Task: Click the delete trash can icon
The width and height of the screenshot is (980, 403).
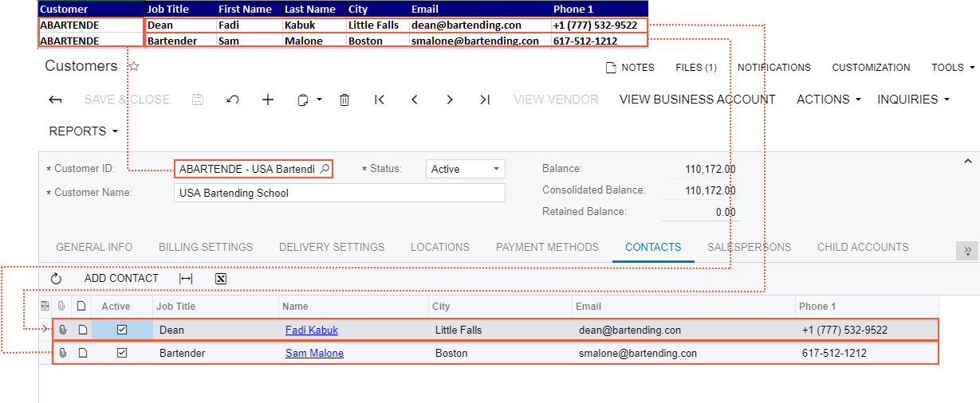Action: pyautogui.click(x=344, y=100)
